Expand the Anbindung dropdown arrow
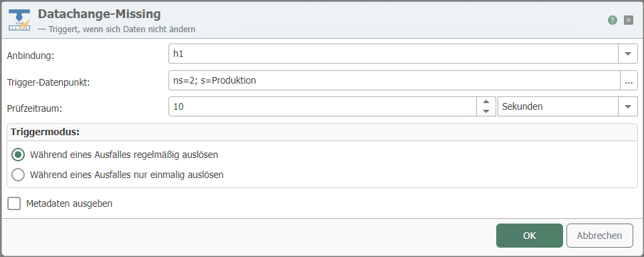 click(x=628, y=54)
